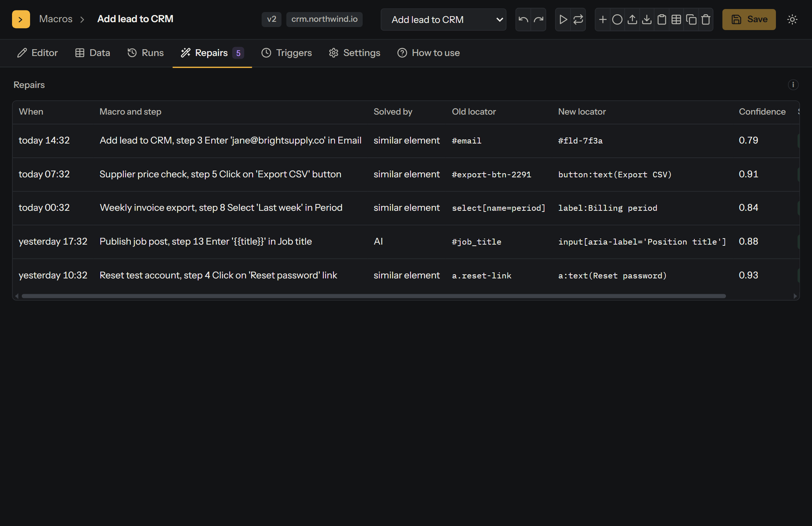Select the Supplier price check repair step

tap(220, 174)
